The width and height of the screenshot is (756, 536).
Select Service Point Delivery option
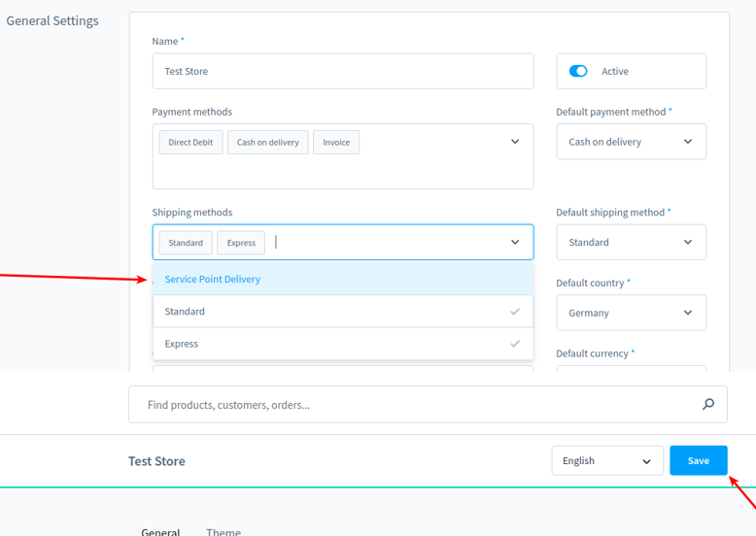[343, 280]
